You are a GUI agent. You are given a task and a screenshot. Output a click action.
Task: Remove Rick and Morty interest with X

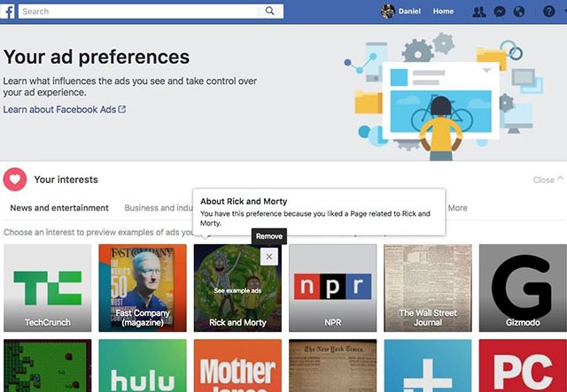point(269,257)
